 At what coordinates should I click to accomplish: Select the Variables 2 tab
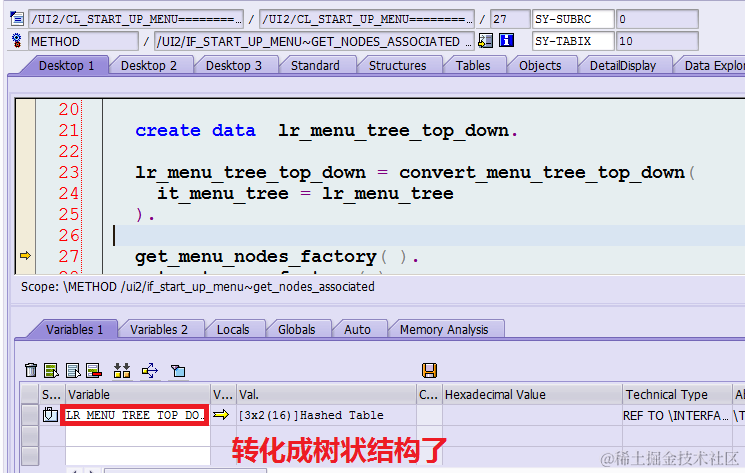(159, 330)
